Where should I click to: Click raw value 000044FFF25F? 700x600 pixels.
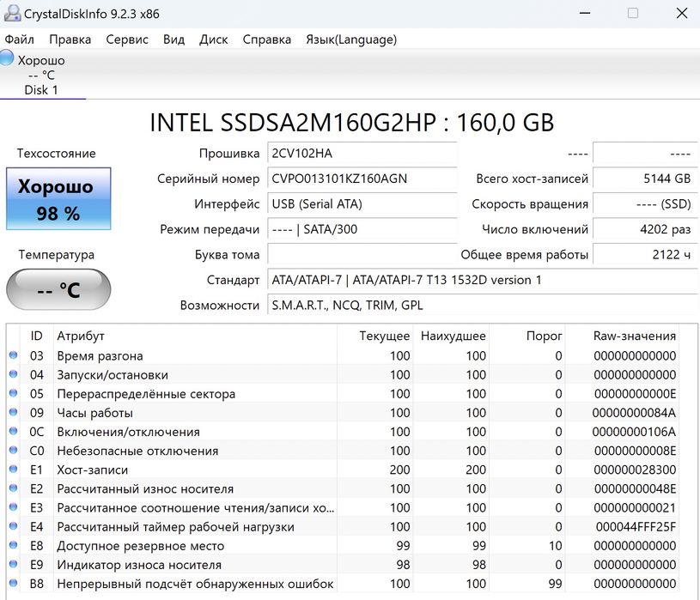coord(636,527)
